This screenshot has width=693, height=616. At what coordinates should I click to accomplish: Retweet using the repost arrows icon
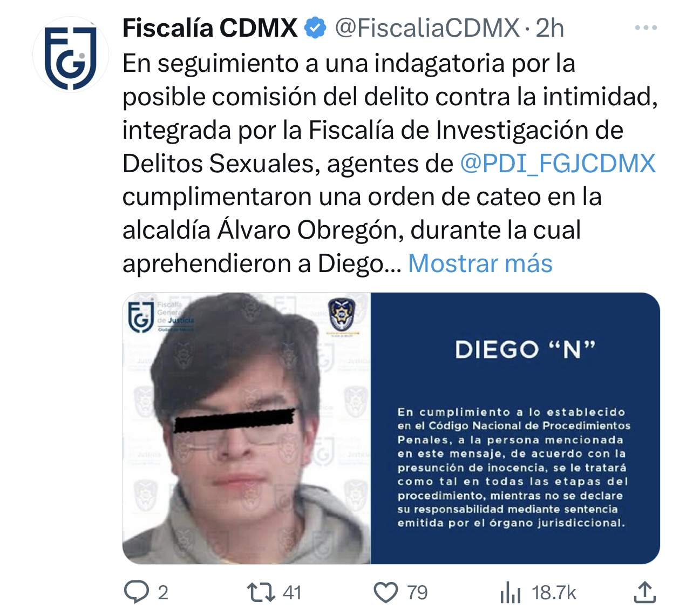pyautogui.click(x=261, y=592)
